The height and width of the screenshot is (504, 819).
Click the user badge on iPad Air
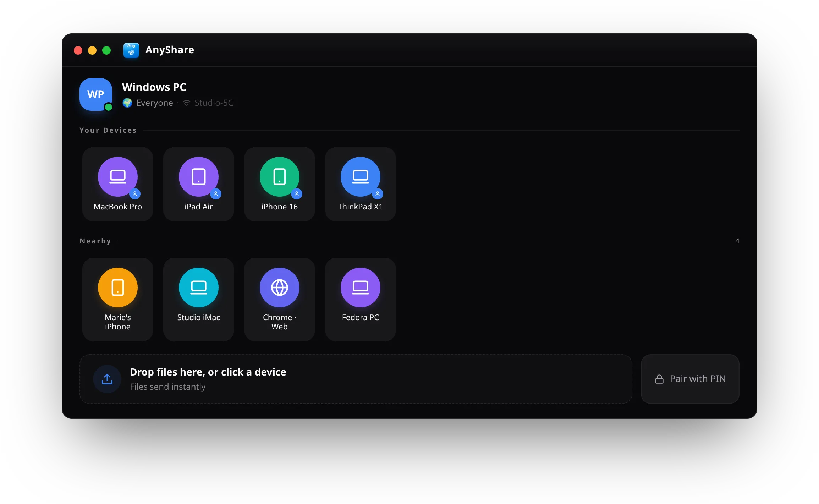tap(216, 194)
